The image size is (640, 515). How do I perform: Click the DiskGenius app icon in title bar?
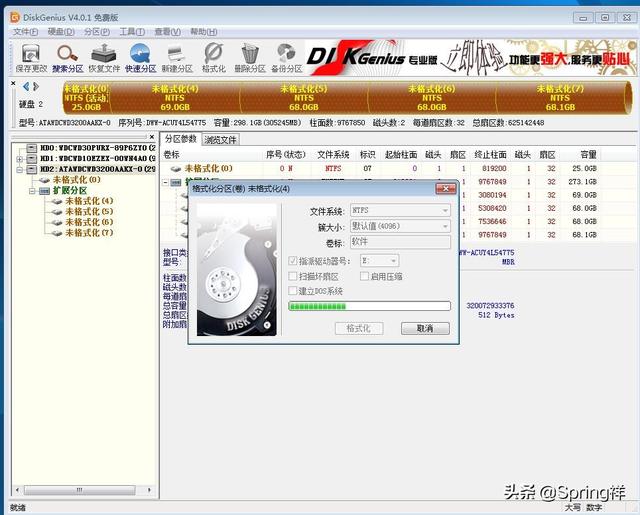pos(15,17)
